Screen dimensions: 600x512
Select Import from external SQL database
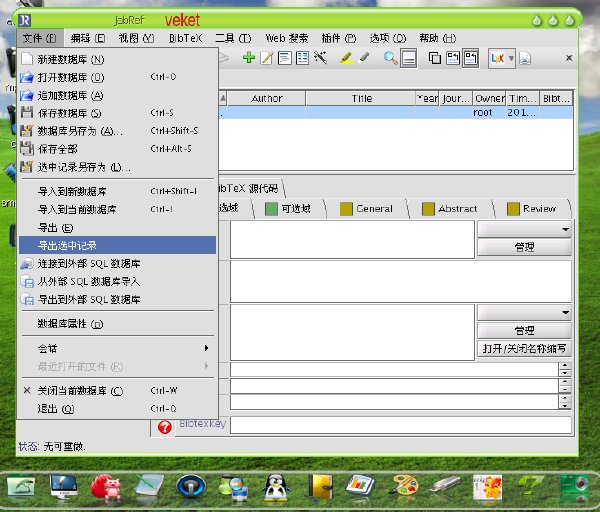click(117, 282)
